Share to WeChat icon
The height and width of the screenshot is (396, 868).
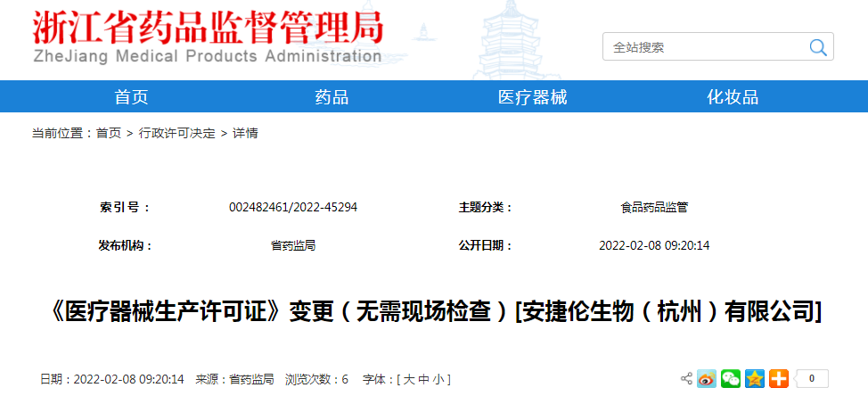730,379
